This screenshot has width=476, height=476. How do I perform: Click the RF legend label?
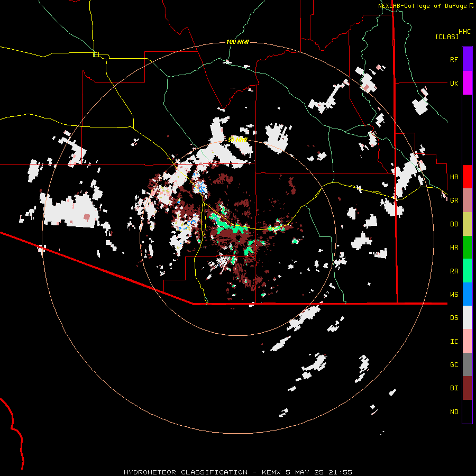pos(454,60)
